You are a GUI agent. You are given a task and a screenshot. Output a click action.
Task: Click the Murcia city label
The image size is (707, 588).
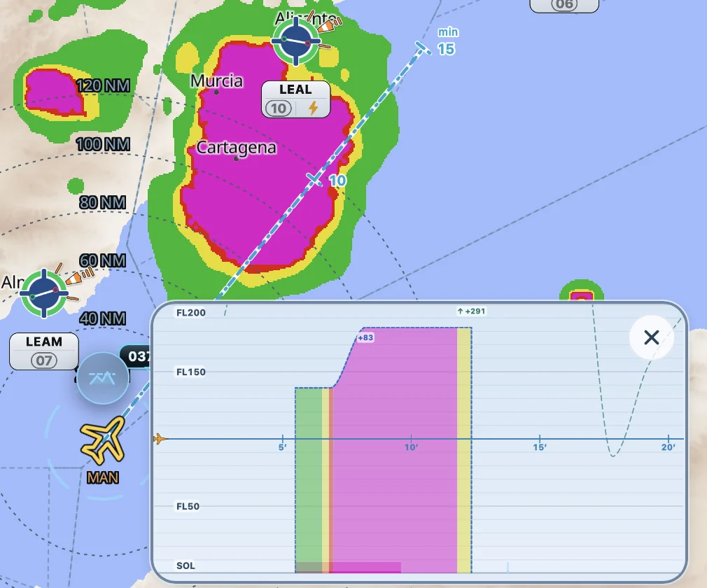(x=216, y=81)
